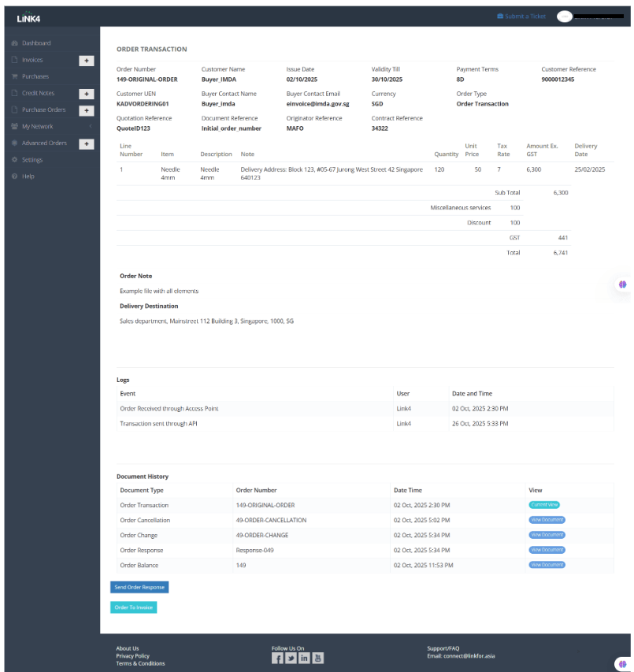
Task: Click the plus icon beside Advanced Orders
Action: (87, 143)
